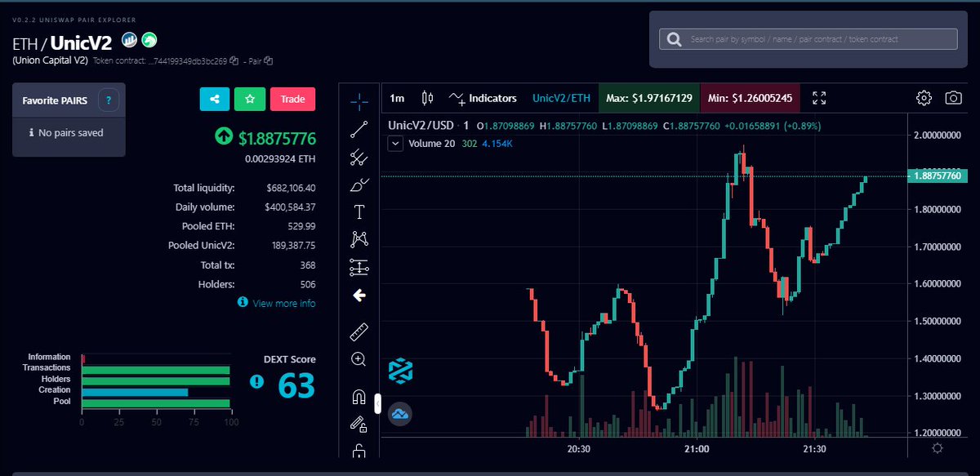Click the Max: $1.97167129 label

(x=649, y=98)
